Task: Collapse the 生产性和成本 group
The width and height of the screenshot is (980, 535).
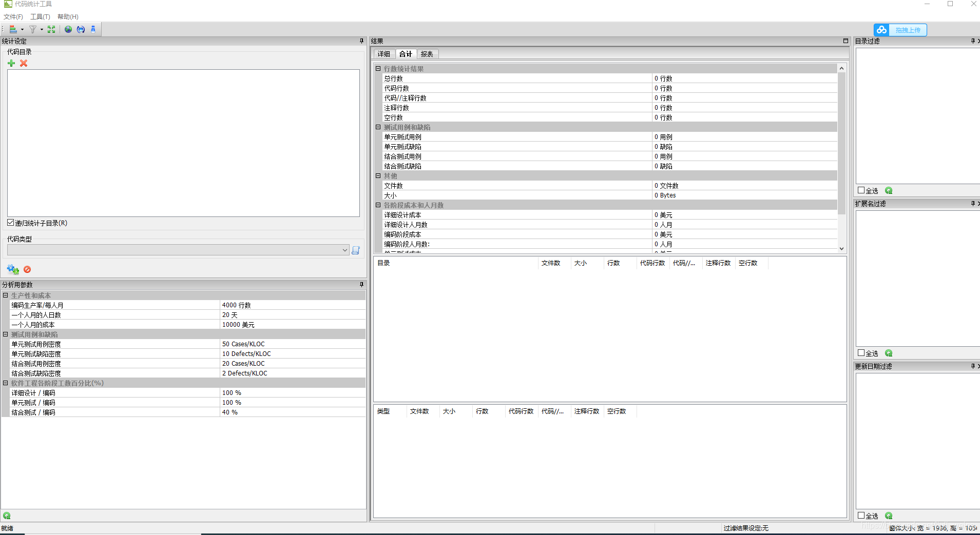Action: (x=6, y=295)
